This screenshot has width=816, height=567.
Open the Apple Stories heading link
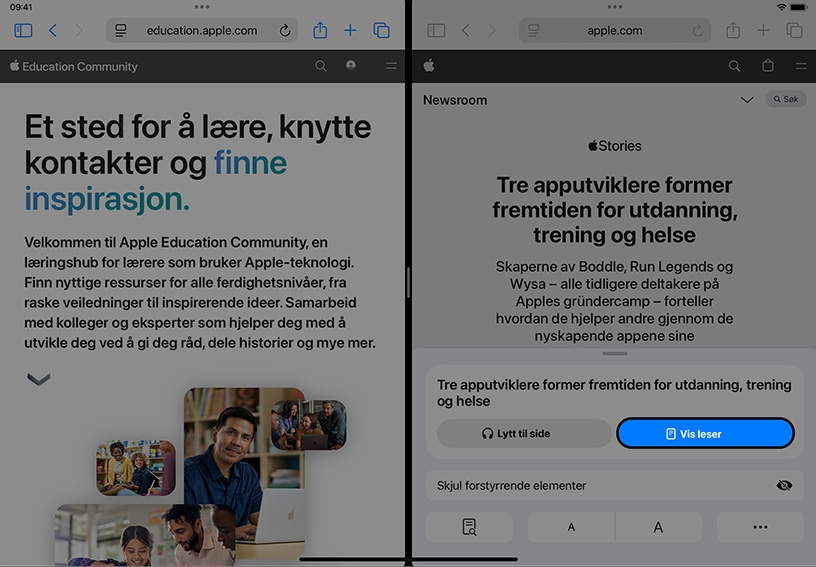click(615, 146)
